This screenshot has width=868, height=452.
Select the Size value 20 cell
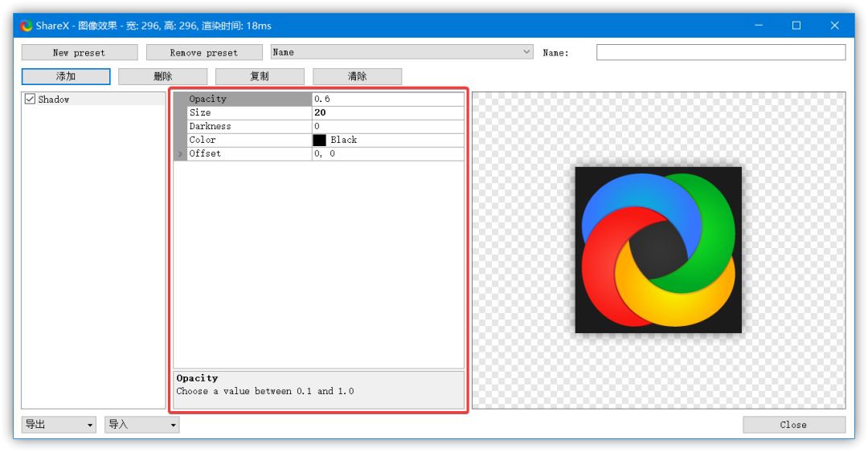click(x=388, y=112)
